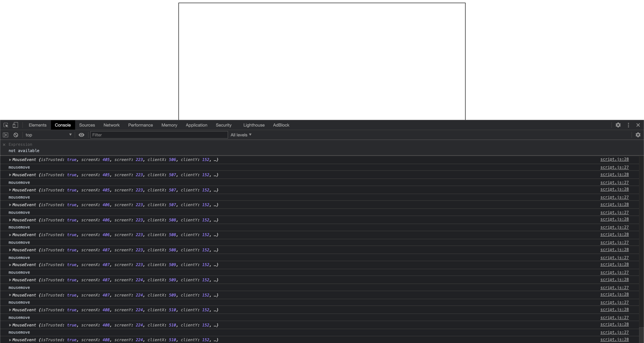Open script.js:27 link beside first mousemove
This screenshot has height=343, width=644.
(614, 167)
